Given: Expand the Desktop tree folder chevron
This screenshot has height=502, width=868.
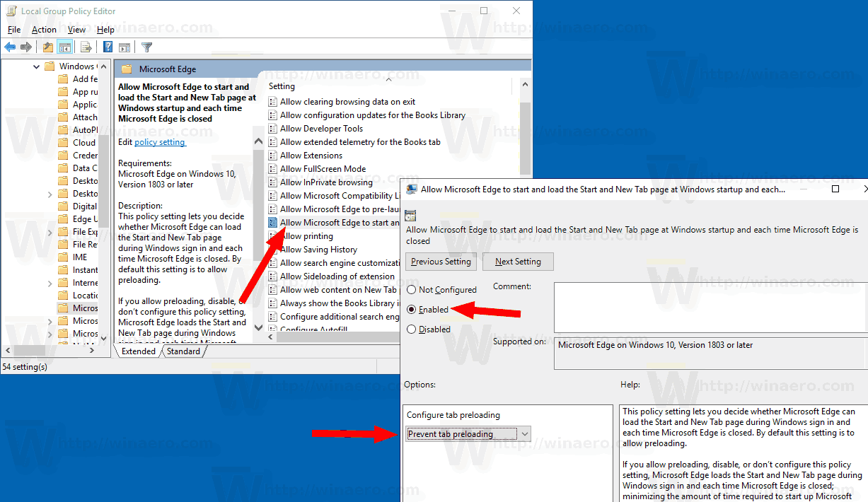Looking at the screenshot, I should click(x=50, y=194).
